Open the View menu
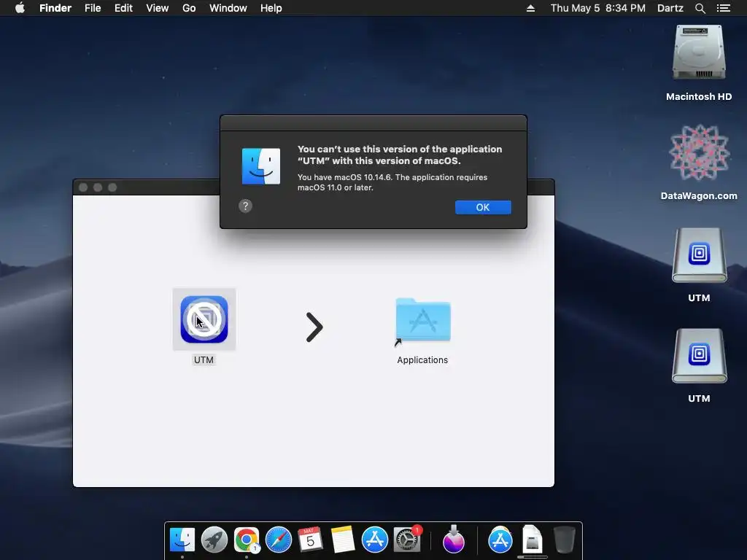Image resolution: width=747 pixels, height=560 pixels. [158, 8]
